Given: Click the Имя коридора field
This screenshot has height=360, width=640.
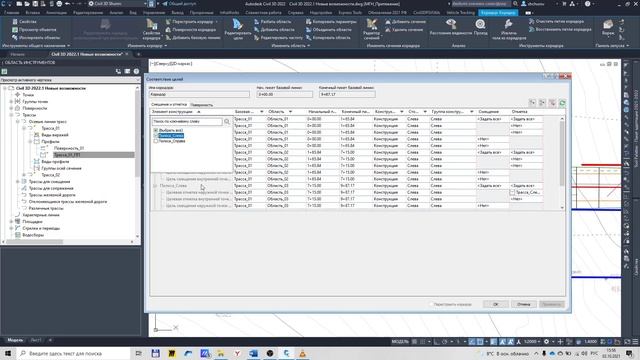Looking at the screenshot, I should click(x=199, y=94).
